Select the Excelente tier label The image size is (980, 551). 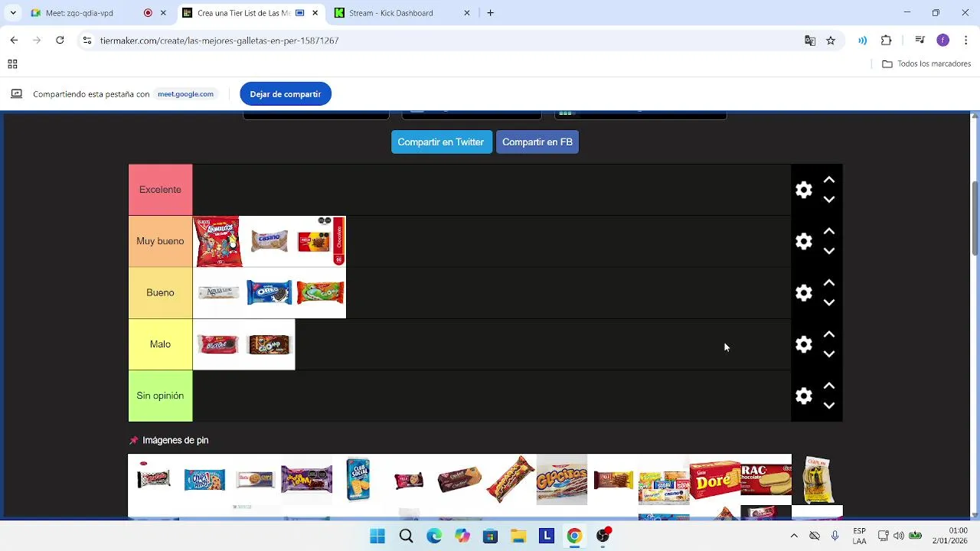pyautogui.click(x=160, y=190)
